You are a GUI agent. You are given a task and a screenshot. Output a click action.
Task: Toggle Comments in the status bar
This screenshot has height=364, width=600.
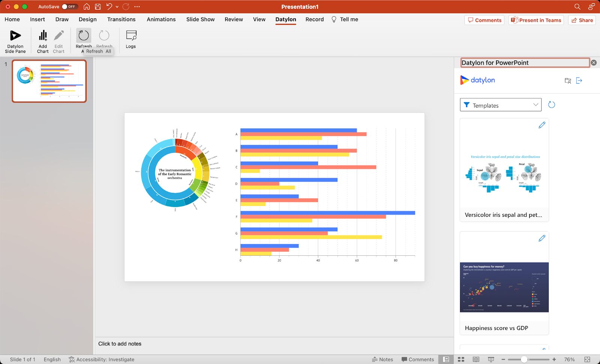(417, 360)
